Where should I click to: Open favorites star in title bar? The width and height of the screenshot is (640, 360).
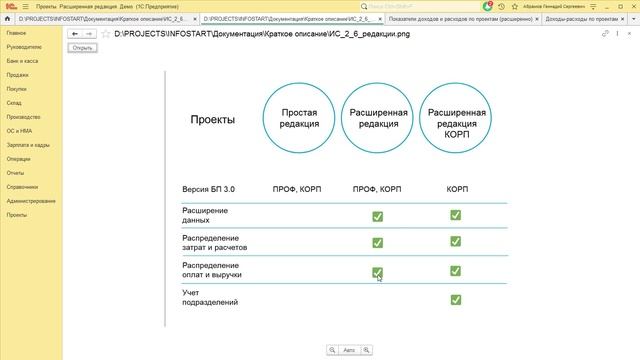pos(515,7)
